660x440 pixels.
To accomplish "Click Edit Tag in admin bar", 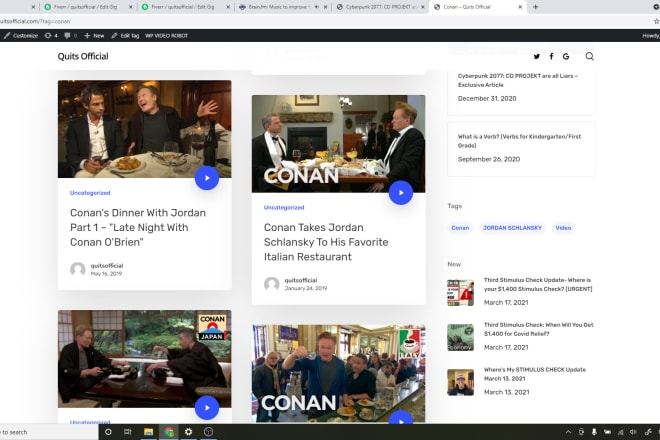I will pos(125,36).
